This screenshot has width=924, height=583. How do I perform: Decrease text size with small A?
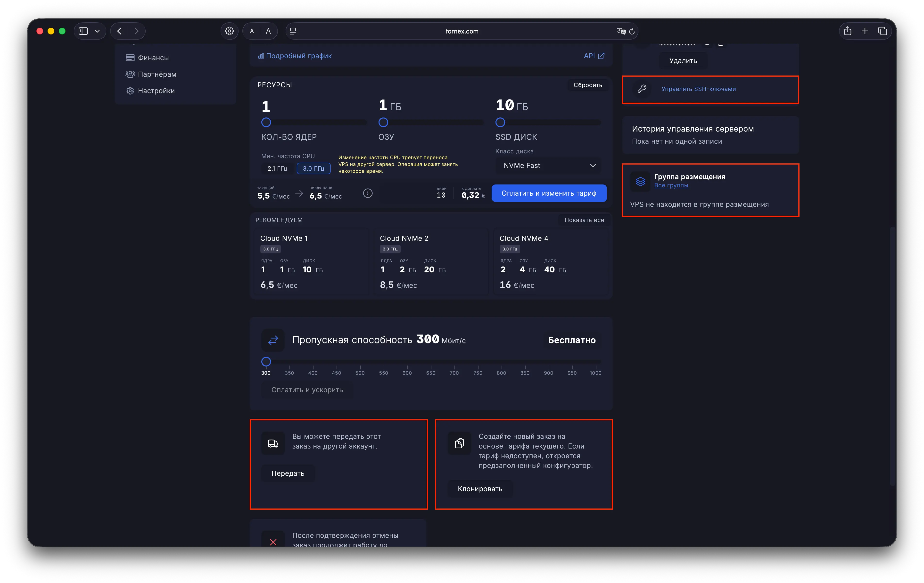point(252,31)
